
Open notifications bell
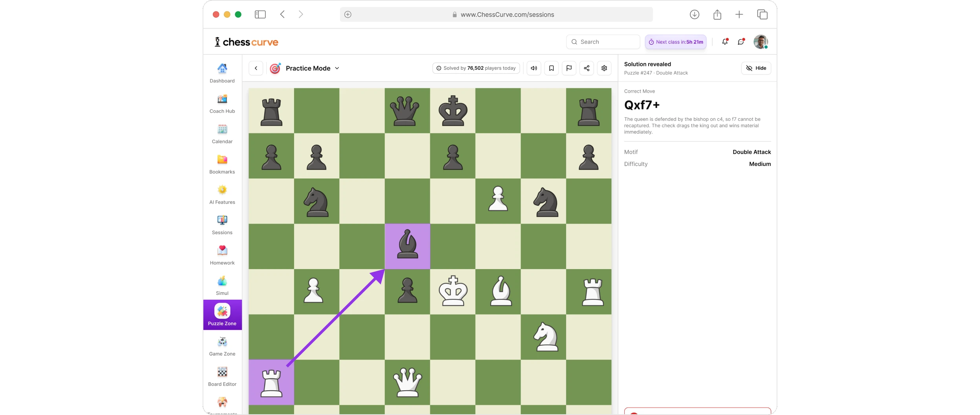click(725, 42)
